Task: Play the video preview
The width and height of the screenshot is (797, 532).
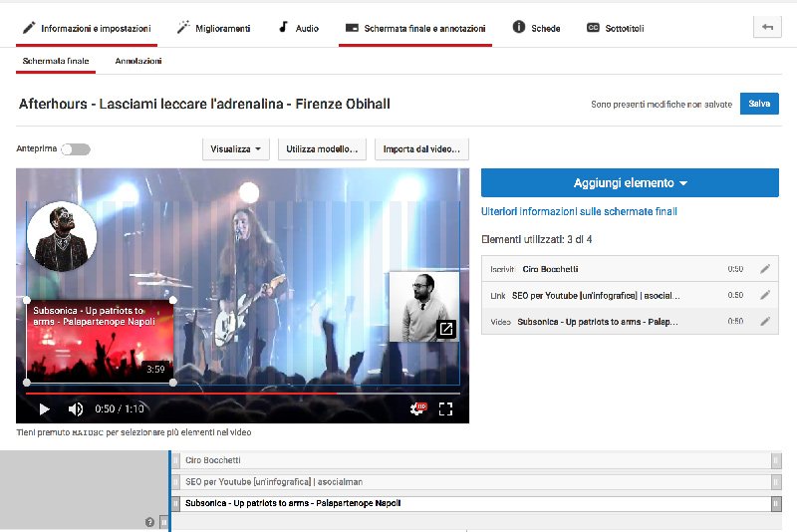Action: [44, 409]
